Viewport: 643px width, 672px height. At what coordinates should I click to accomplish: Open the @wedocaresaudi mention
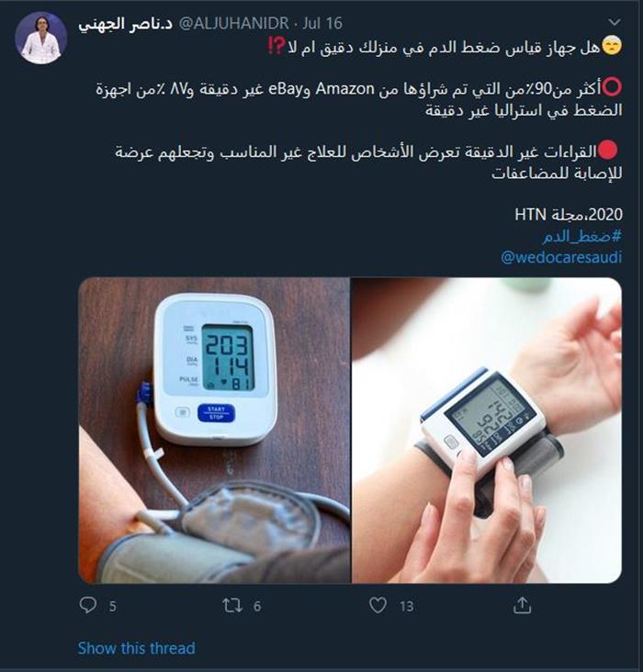tap(561, 257)
